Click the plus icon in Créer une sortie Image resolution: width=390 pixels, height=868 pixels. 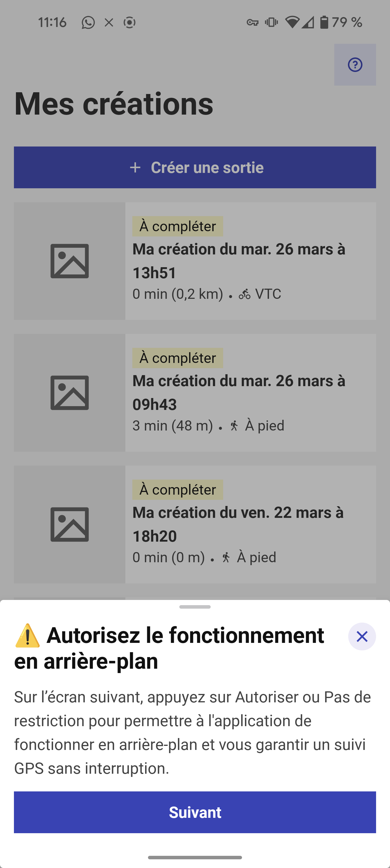135,167
